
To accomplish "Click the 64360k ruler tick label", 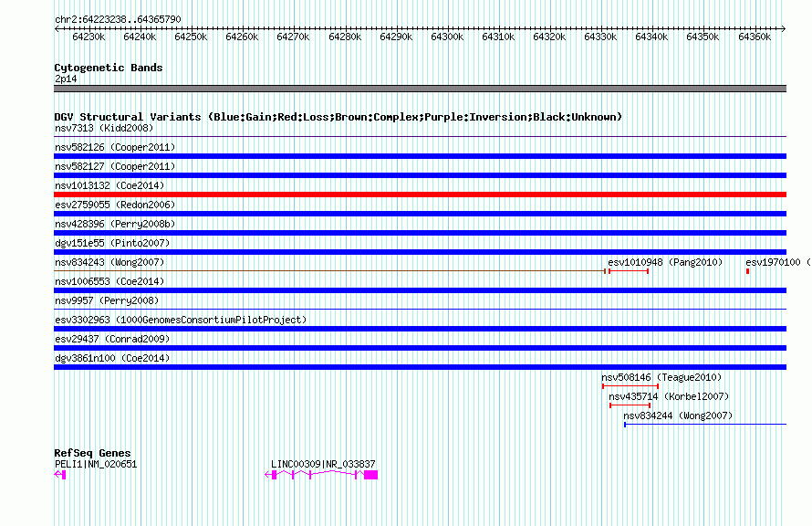I will [755, 37].
